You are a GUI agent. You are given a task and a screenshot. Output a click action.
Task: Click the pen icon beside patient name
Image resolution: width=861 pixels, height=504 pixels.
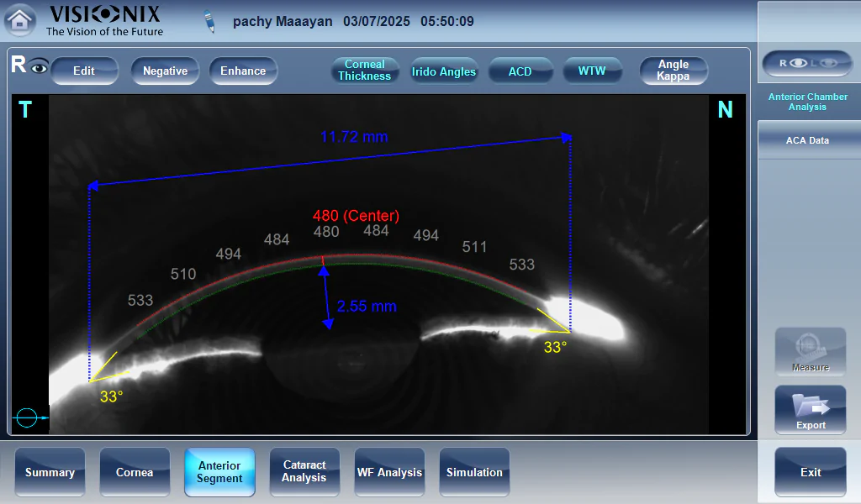210,22
